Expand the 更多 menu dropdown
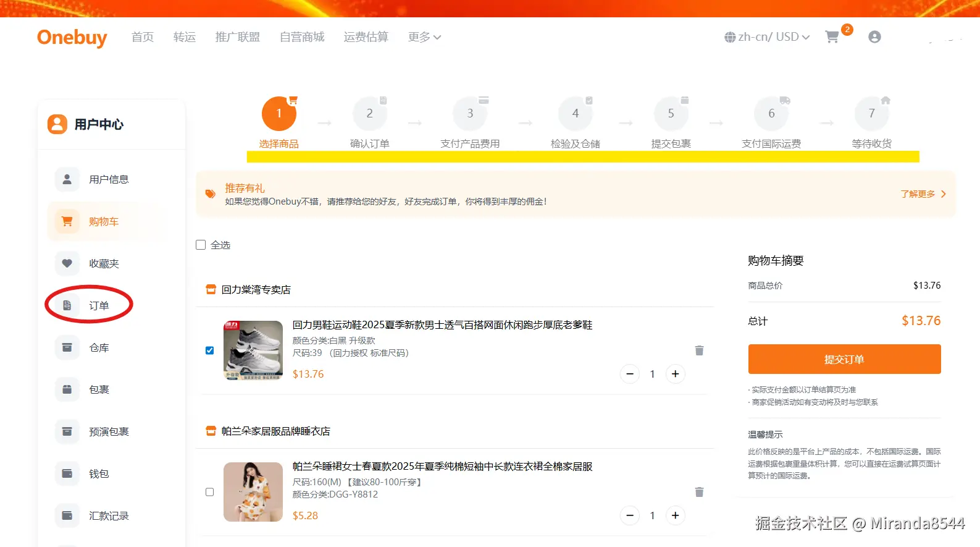 [x=424, y=37]
